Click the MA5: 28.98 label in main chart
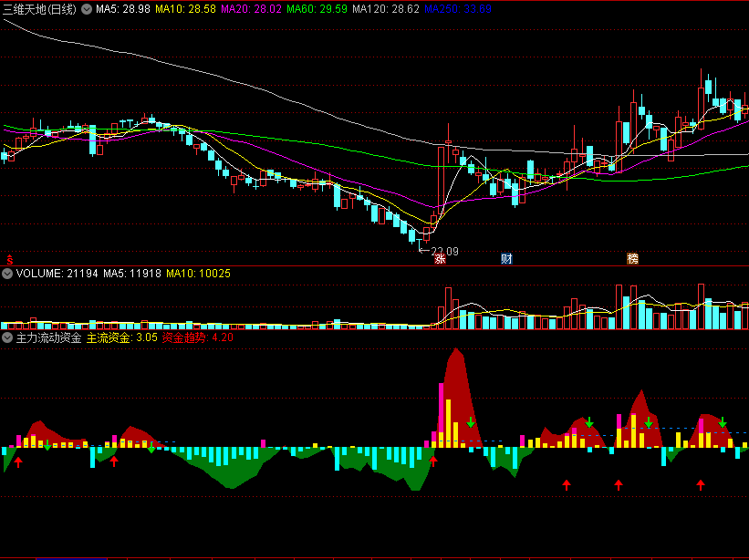 [123, 9]
